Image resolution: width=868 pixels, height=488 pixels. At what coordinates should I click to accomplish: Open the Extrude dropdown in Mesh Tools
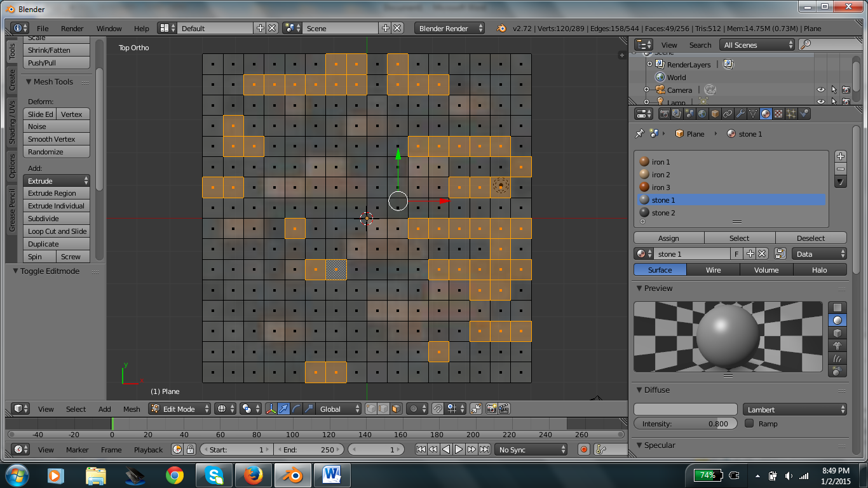pos(57,180)
